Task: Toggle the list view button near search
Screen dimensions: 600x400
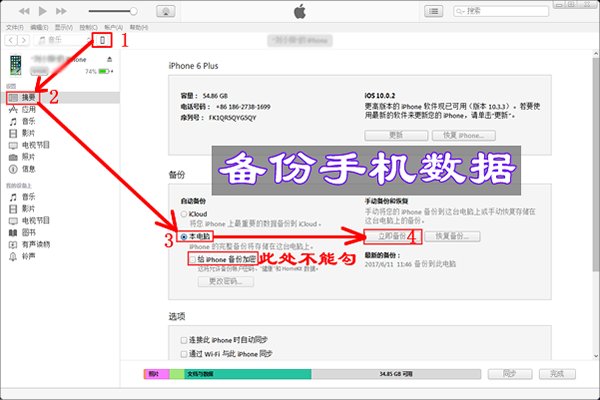Action: tap(434, 11)
